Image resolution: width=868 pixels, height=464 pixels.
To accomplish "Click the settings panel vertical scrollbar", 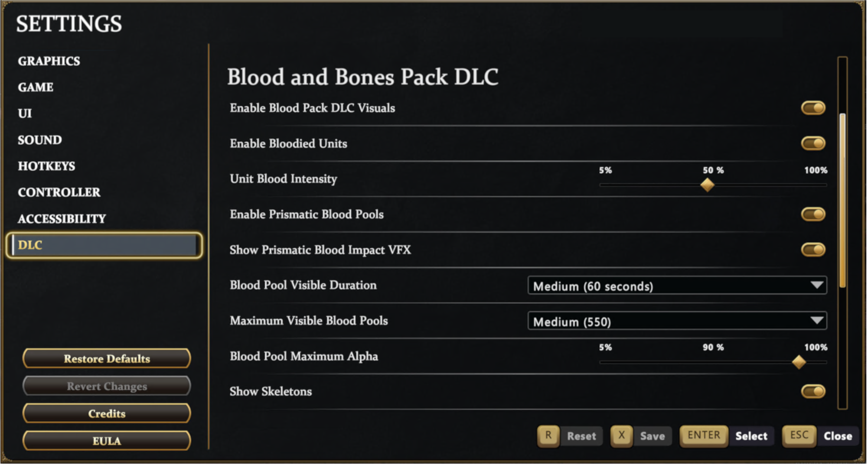I will coord(842,199).
